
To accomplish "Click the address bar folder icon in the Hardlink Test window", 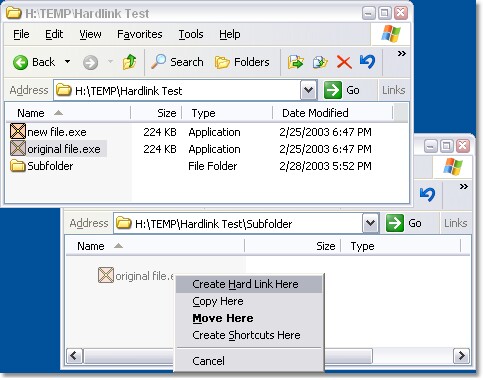I will pos(63,90).
